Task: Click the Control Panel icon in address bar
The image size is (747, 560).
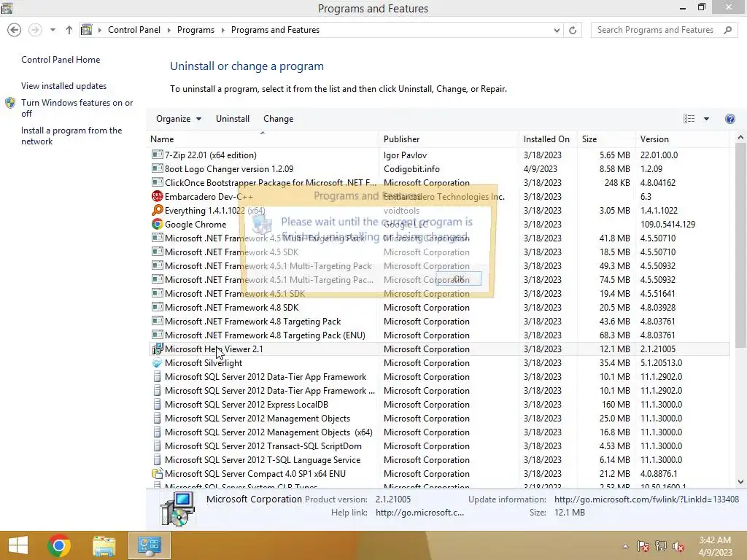Action: pos(86,30)
